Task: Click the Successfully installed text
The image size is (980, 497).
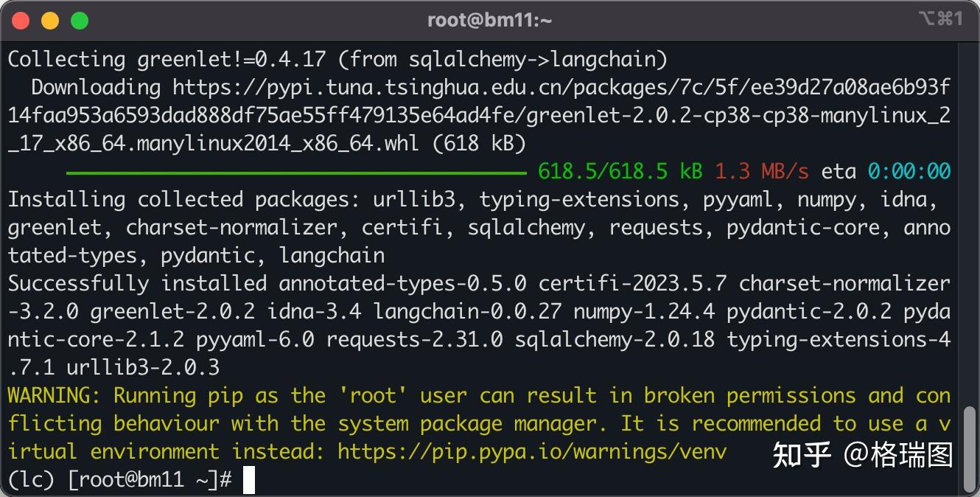Action: pyautogui.click(x=137, y=284)
